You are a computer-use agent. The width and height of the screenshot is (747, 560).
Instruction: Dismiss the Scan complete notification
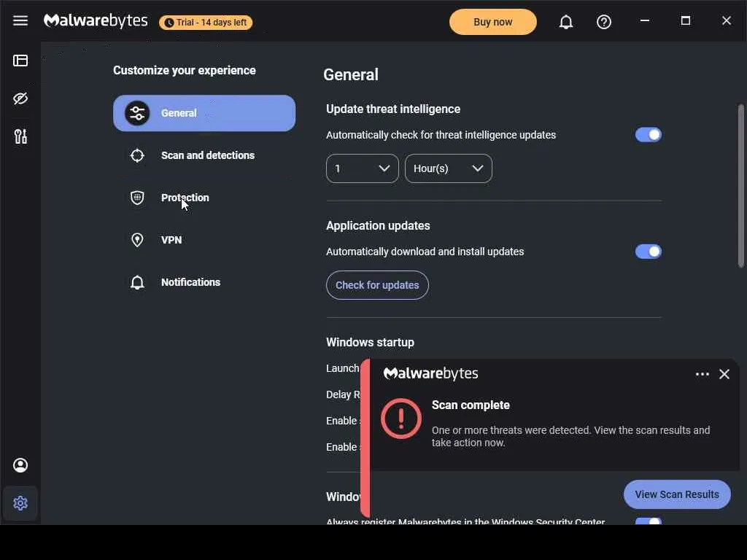[724, 374]
